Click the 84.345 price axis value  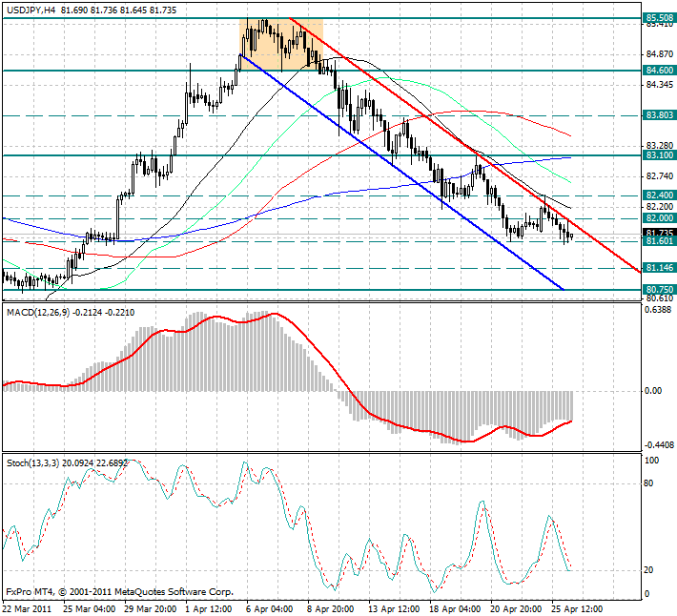point(660,85)
